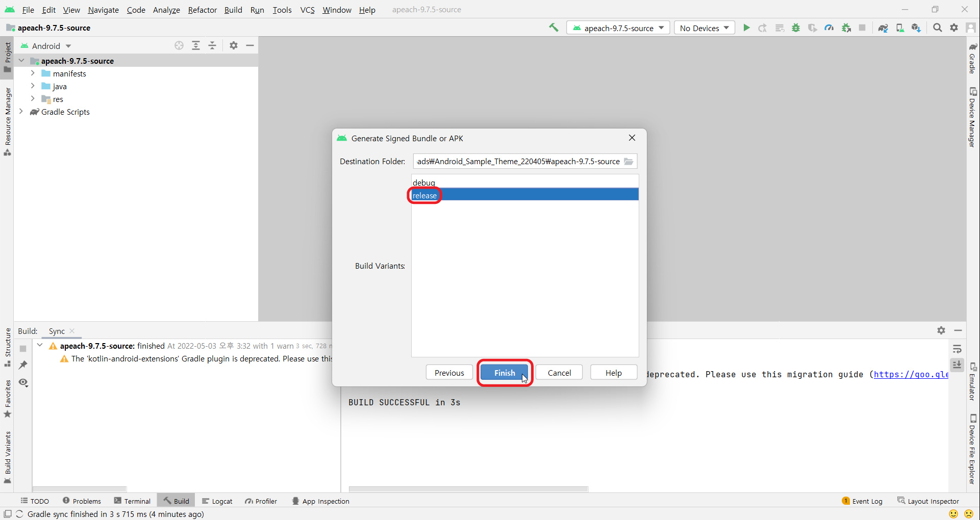Open the Device File Explorer side panel

click(x=973, y=449)
